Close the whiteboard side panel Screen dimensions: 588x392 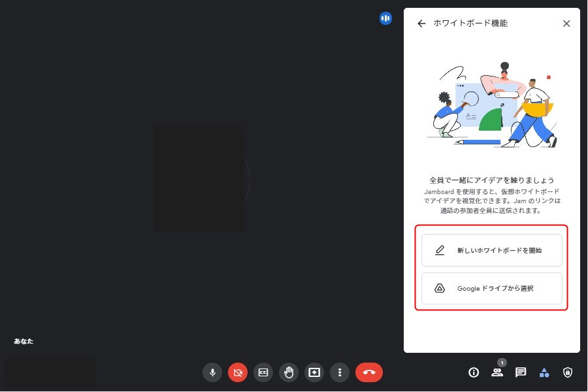click(566, 24)
